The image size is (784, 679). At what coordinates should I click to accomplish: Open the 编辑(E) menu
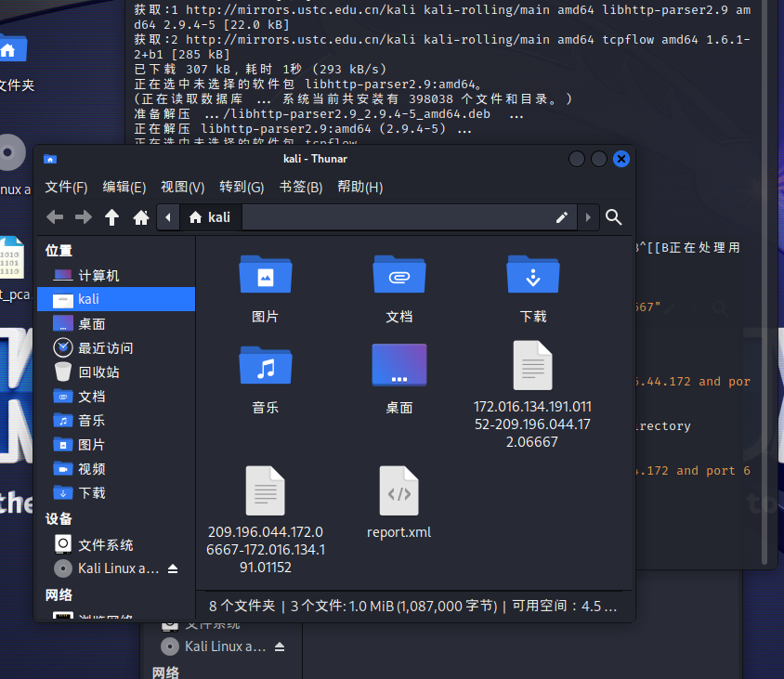124,187
